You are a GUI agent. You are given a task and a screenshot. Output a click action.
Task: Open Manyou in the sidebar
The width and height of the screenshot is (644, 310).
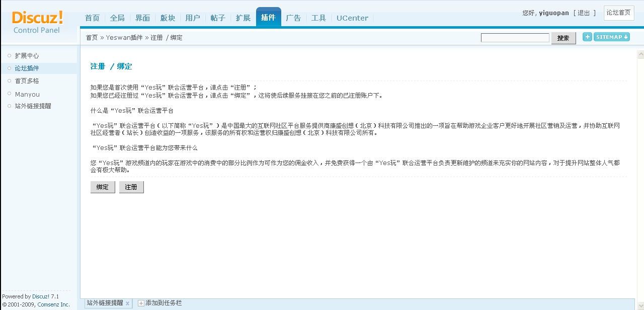27,94
